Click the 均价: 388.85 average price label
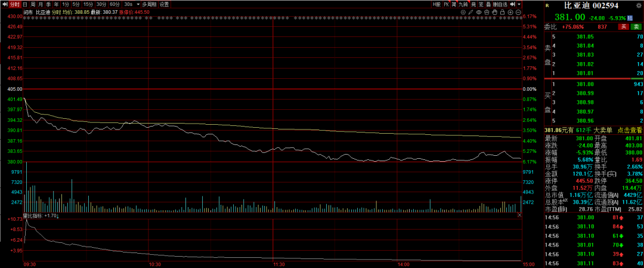The height and width of the screenshot is (268, 644). coord(76,13)
